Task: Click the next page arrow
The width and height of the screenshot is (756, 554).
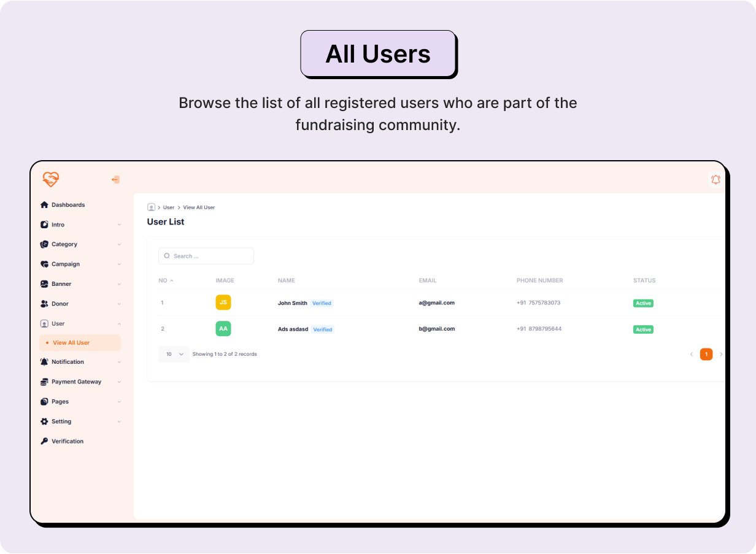Action: click(x=721, y=354)
